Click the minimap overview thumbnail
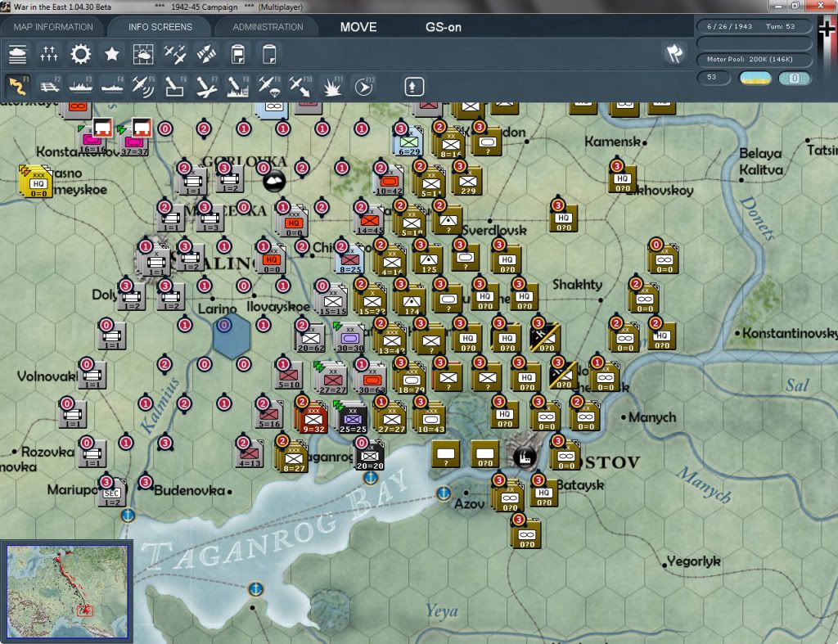 point(67,592)
